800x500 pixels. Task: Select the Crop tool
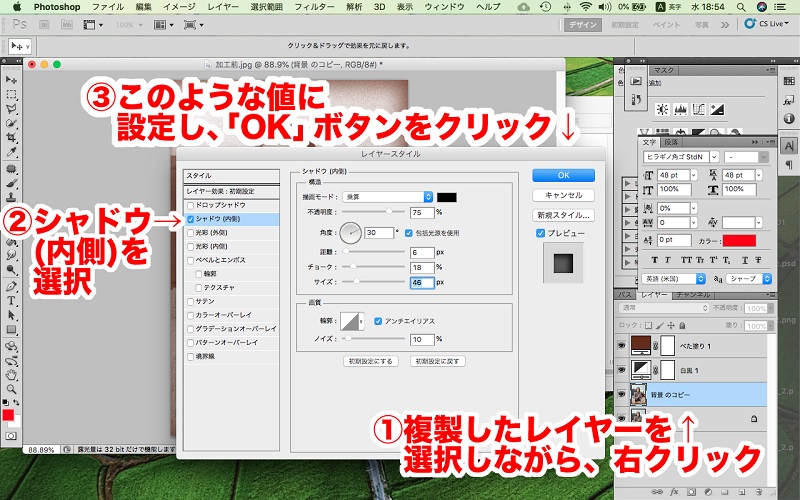(11, 138)
